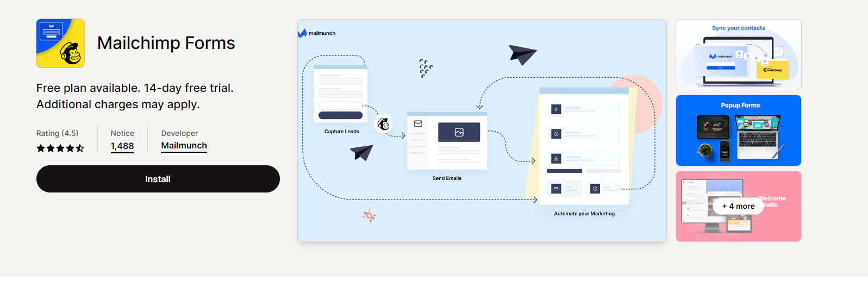This screenshot has height=286, width=868.
Task: Click the Mailchimp Forms title
Action: tap(166, 43)
